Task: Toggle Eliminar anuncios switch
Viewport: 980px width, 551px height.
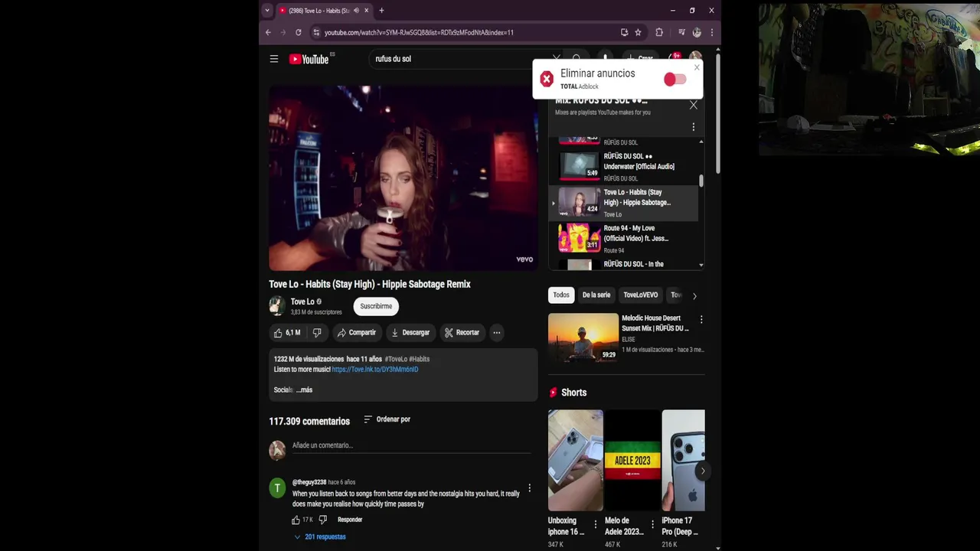Action: point(675,80)
